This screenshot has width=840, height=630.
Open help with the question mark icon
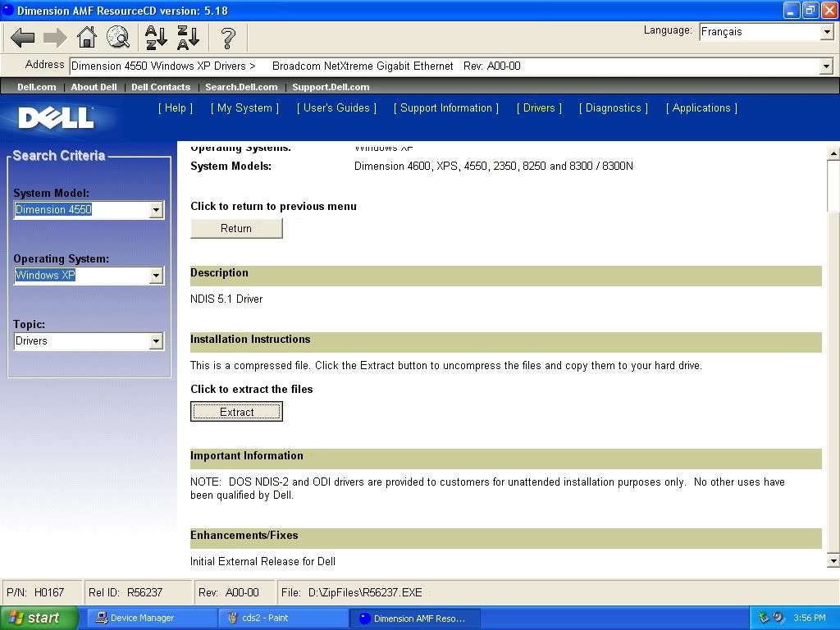tap(228, 38)
